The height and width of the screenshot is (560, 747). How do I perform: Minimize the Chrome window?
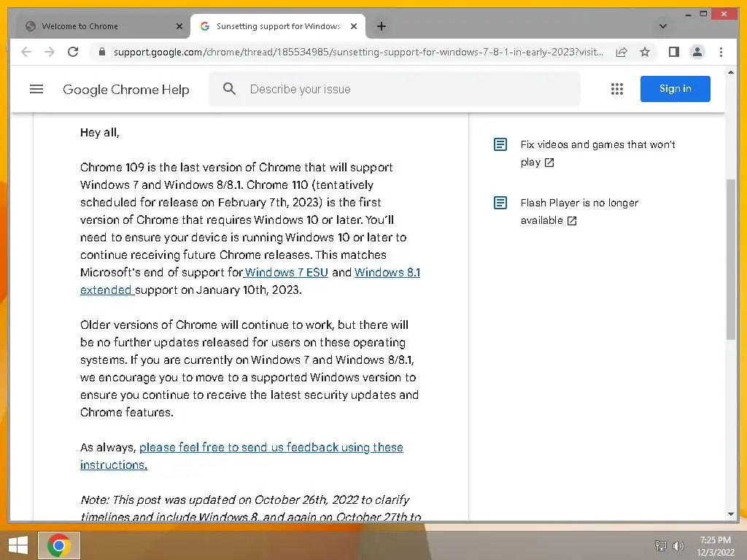[687, 15]
